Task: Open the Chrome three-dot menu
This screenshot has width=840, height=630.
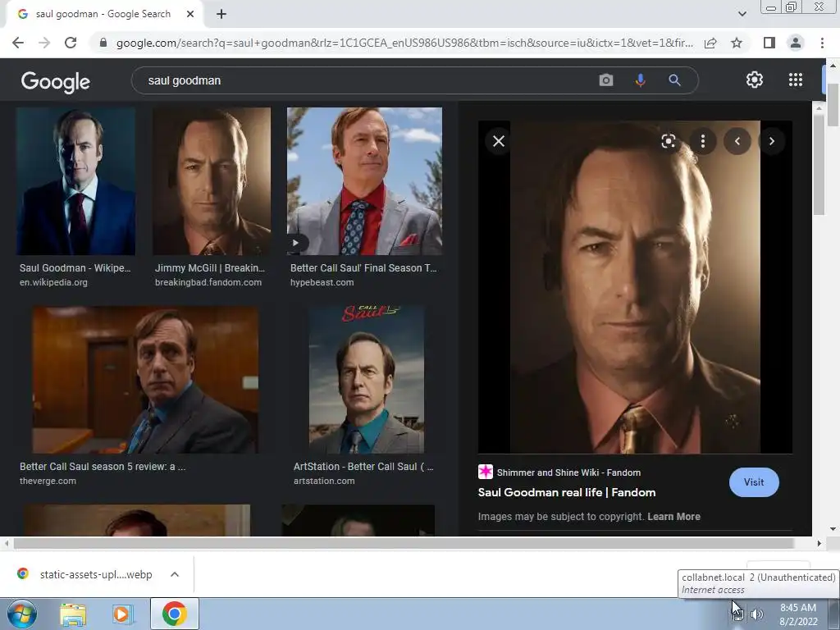Action: pos(822,43)
